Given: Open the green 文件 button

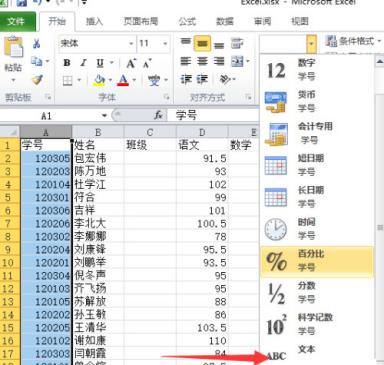Looking at the screenshot, I should pyautogui.click(x=17, y=22).
